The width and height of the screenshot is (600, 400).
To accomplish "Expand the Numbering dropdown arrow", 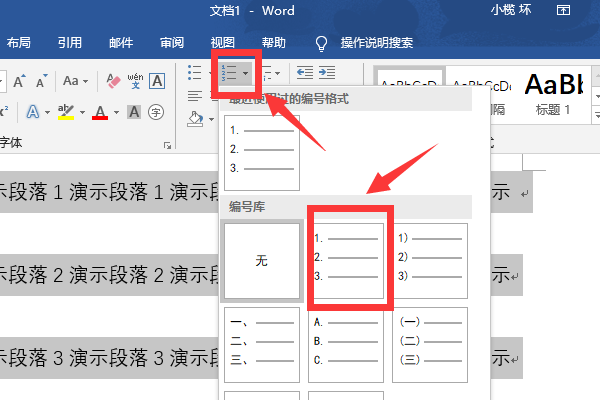I will point(246,73).
